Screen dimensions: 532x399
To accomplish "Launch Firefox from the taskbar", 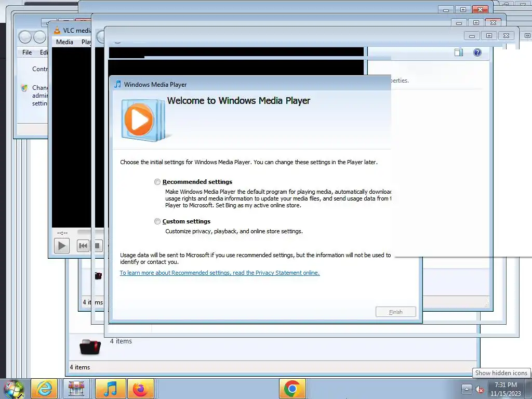I will click(140, 389).
